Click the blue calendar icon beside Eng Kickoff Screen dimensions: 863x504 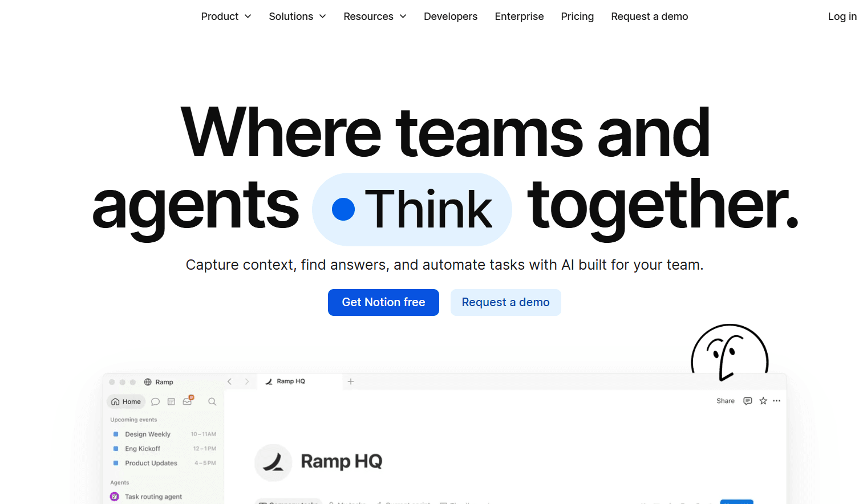pyautogui.click(x=116, y=449)
